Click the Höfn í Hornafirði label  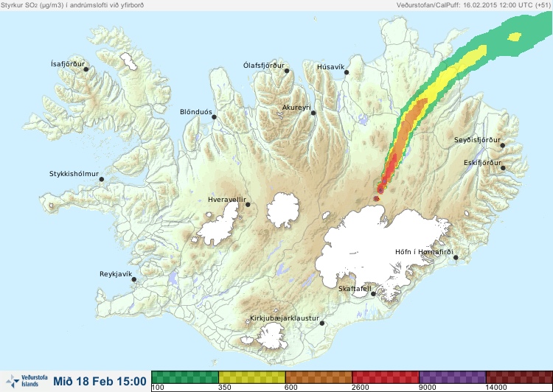424,252
